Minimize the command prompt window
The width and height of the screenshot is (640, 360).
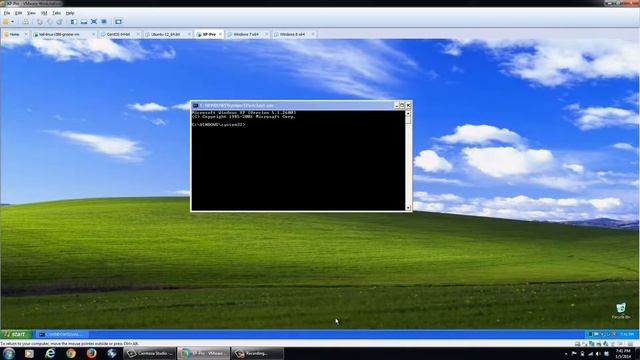396,105
